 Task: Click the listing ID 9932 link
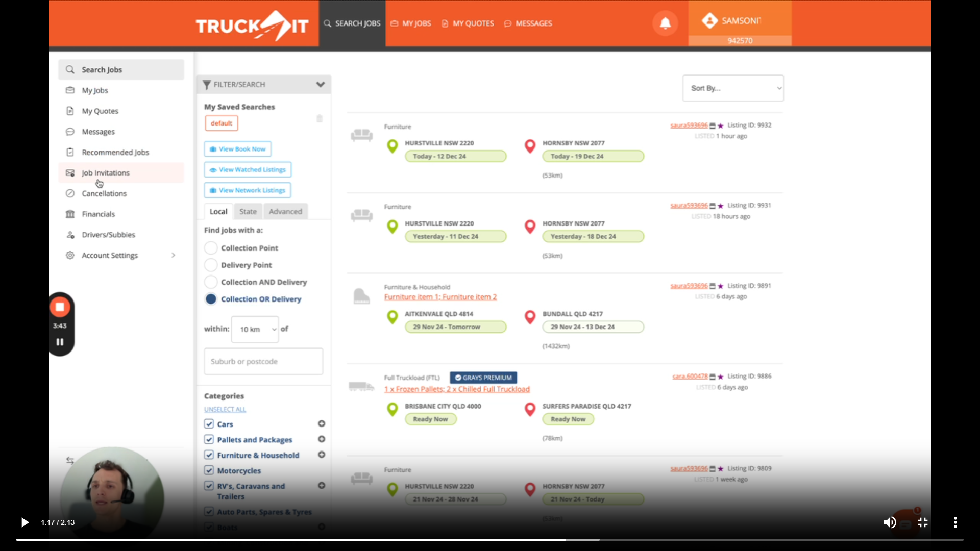pos(748,125)
